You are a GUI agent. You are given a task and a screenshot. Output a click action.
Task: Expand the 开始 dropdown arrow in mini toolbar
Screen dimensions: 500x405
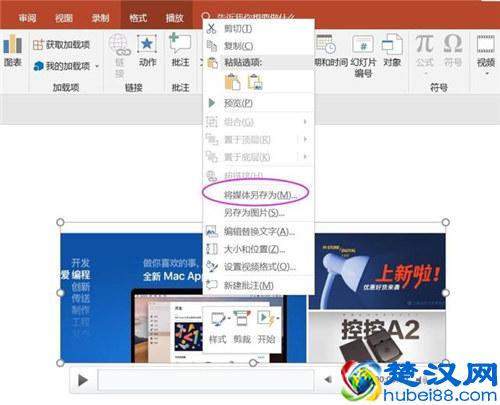[x=278, y=319]
